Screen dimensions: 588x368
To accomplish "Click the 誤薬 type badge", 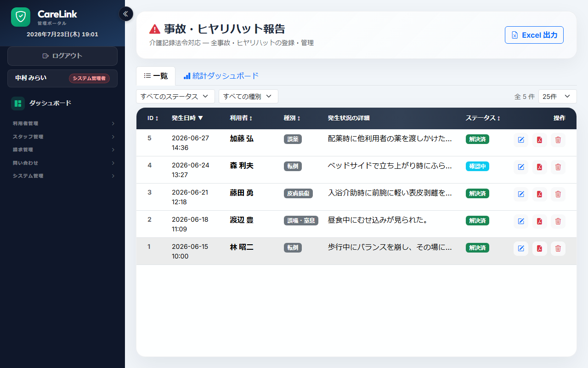I will 293,139.
